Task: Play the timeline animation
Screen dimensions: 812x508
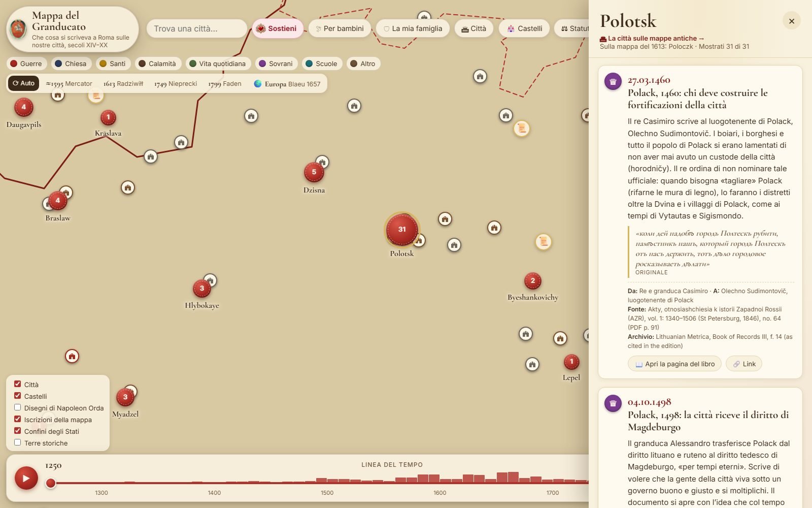Action: coord(26,478)
